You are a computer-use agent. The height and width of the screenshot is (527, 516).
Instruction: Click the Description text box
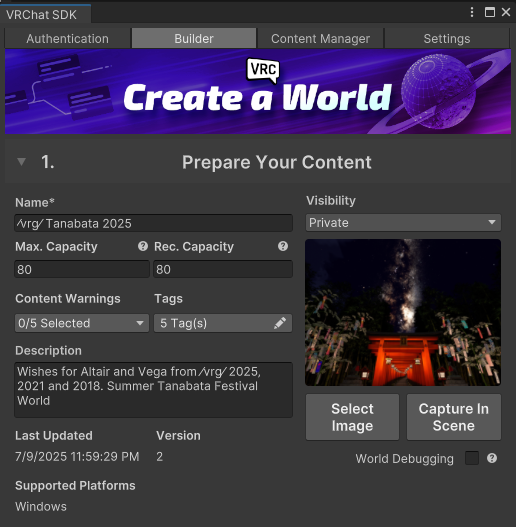pyautogui.click(x=154, y=390)
